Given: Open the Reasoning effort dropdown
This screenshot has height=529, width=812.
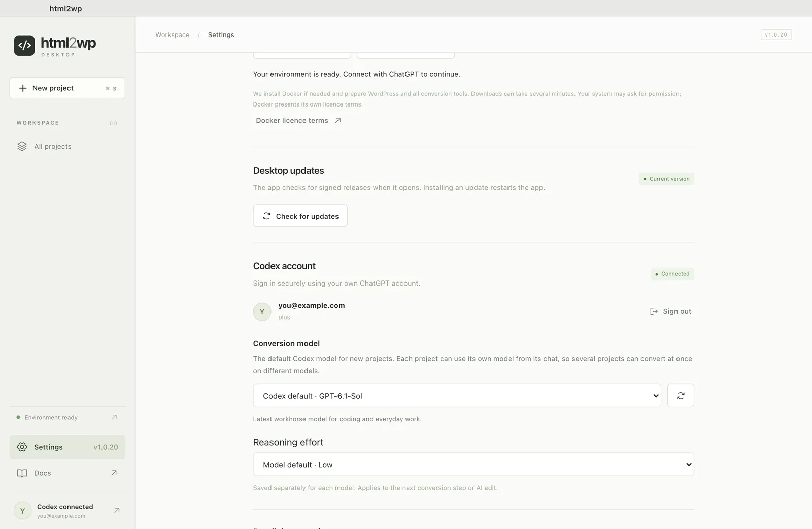Looking at the screenshot, I should click(x=473, y=465).
